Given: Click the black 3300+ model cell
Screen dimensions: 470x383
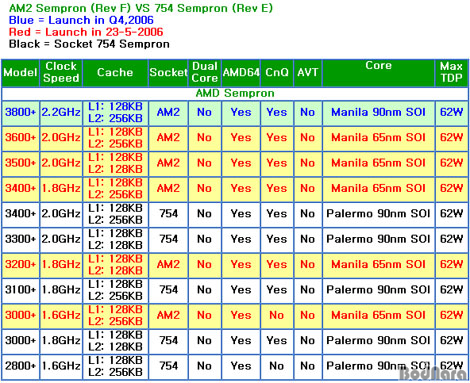Looking at the screenshot, I should [x=20, y=239].
